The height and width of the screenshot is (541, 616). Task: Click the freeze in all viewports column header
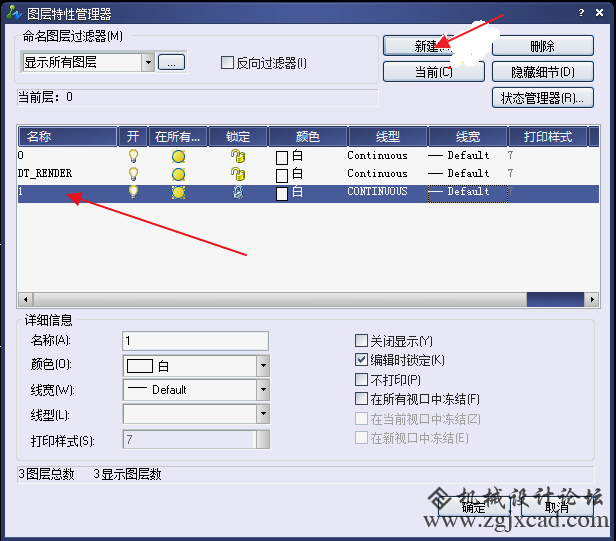coord(178,136)
